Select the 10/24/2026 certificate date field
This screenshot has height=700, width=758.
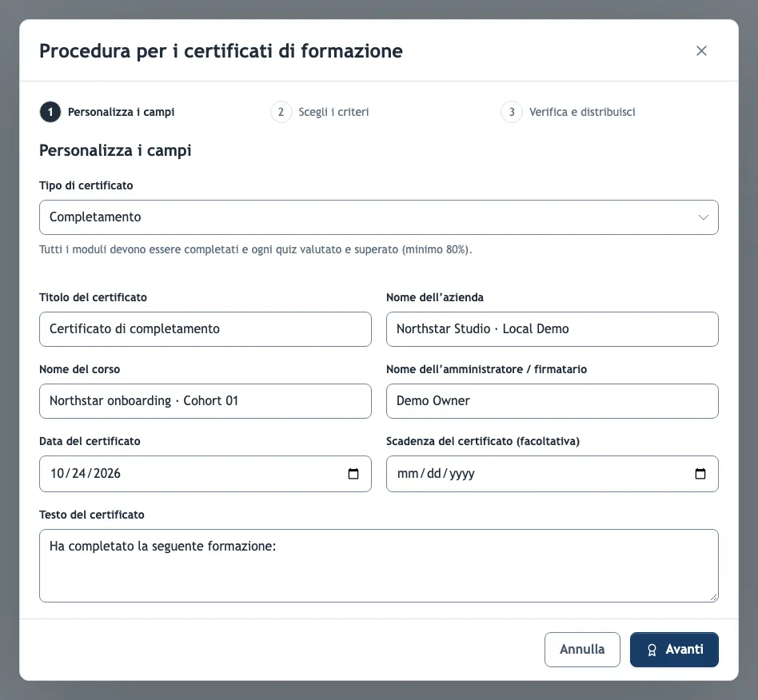205,474
